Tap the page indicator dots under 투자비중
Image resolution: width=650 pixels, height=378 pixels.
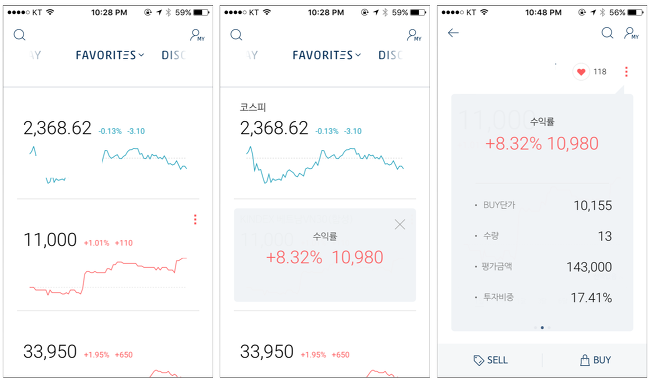click(542, 327)
